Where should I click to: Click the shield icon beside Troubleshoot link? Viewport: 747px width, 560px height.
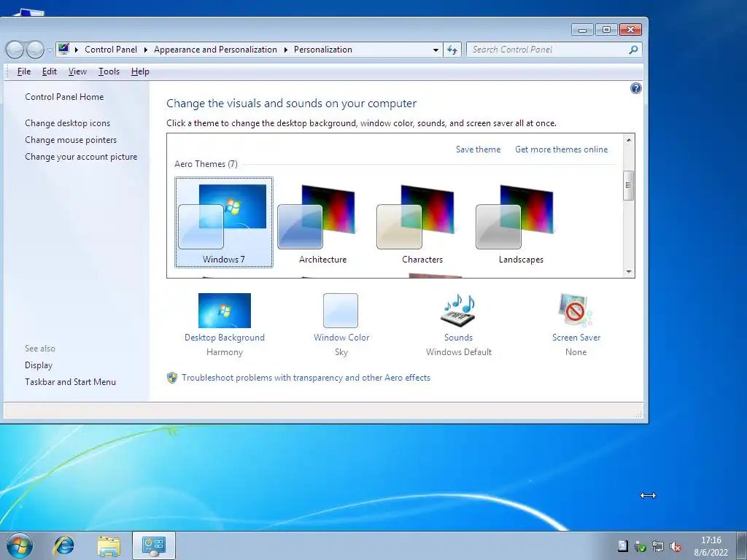172,378
